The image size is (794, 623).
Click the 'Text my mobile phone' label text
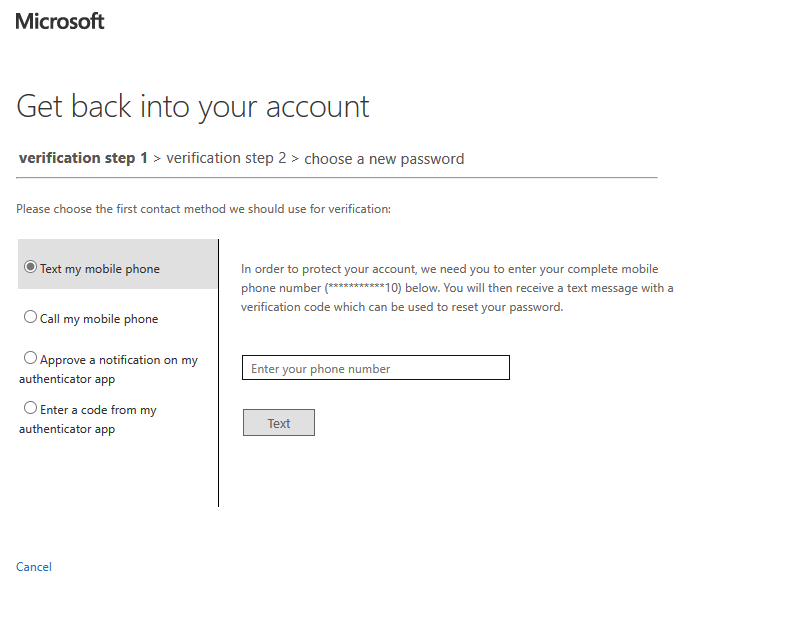tap(99, 269)
